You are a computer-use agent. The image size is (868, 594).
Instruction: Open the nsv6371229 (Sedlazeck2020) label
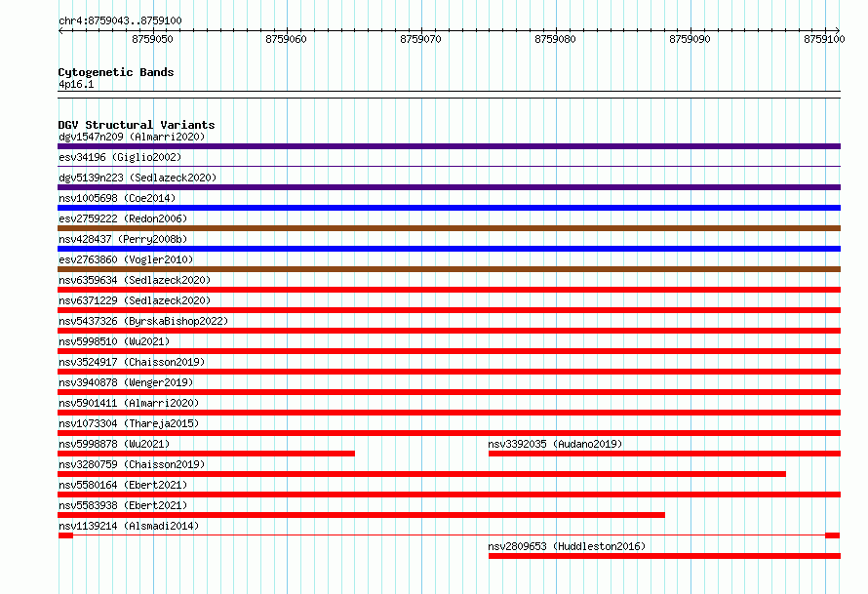135,300
